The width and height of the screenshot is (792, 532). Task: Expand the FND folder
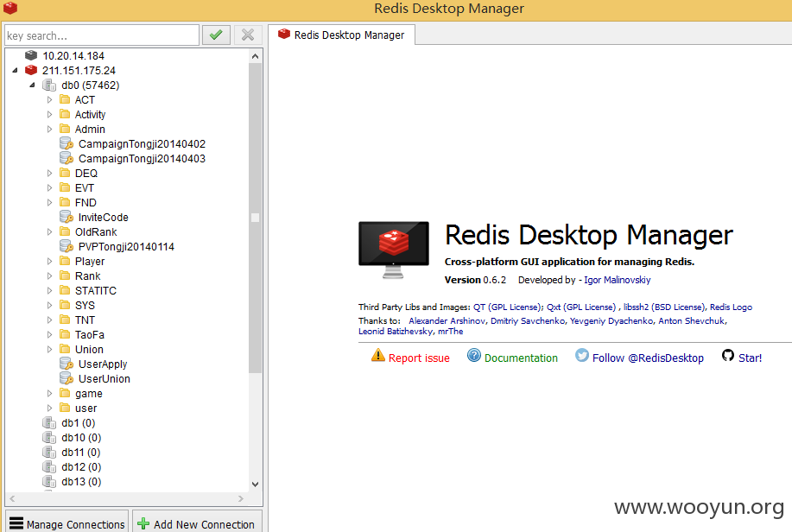tap(49, 202)
